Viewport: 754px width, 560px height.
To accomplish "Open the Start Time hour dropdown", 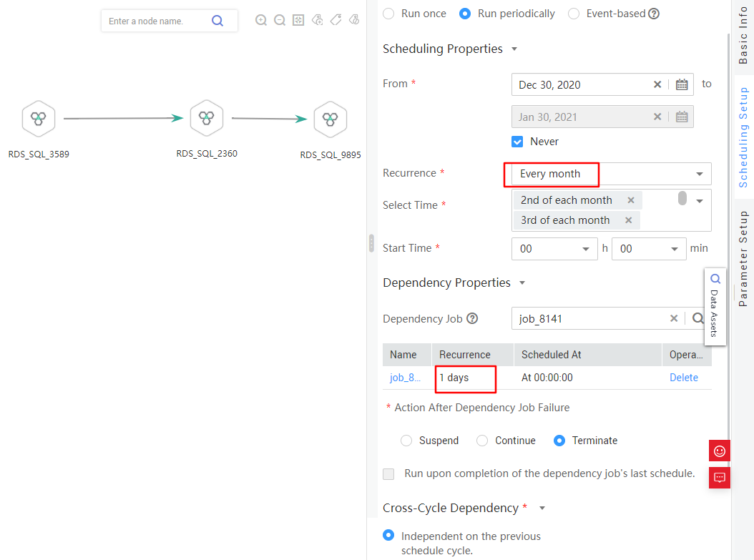I will pos(554,248).
